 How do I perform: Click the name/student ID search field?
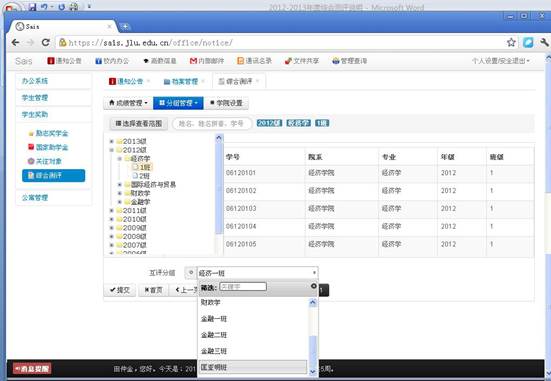212,123
